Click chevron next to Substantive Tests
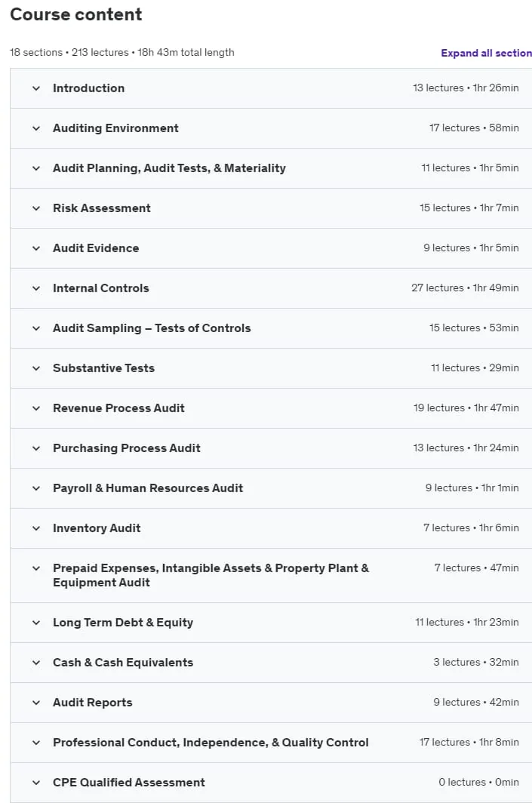532x803 pixels. point(36,368)
